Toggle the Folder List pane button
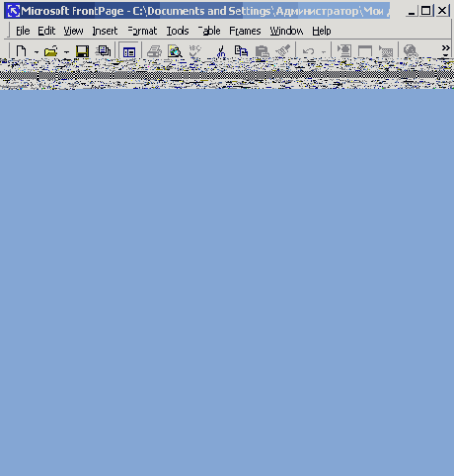Viewport: 454px width, 476px height. point(128,51)
